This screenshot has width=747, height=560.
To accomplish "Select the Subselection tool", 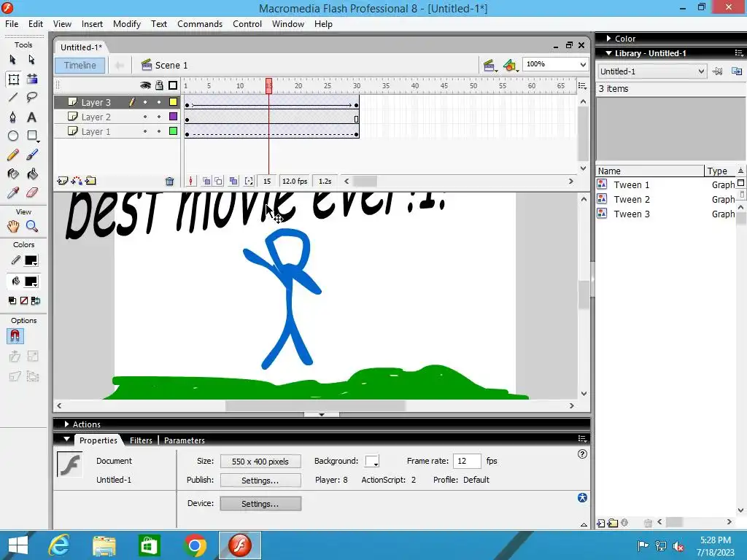I will pos(31,60).
